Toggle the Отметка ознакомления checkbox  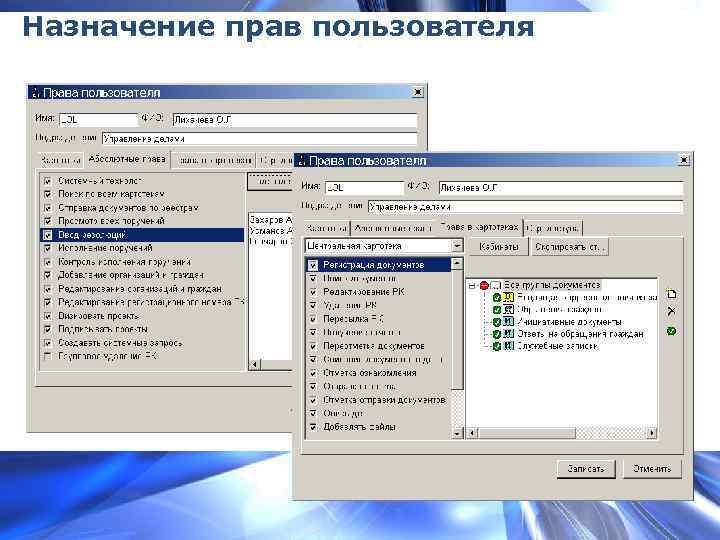[313, 373]
